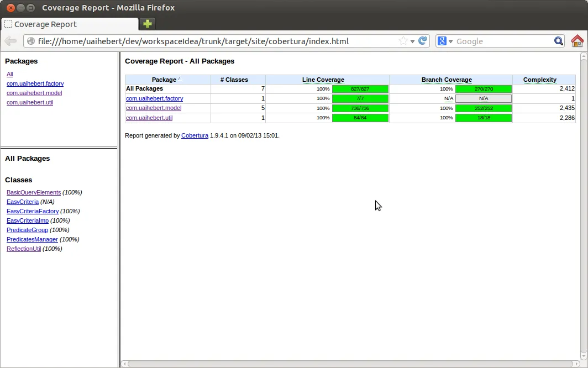
Task: Sort table by # Classes column header
Action: click(238, 80)
